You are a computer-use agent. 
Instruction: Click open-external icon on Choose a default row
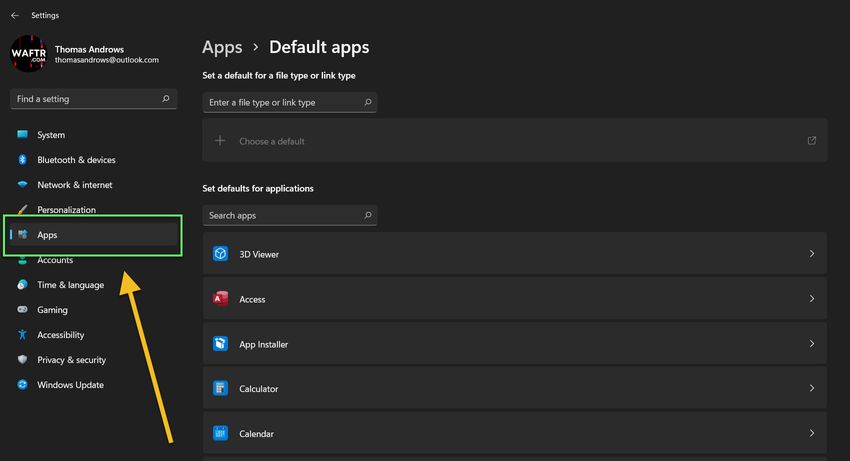click(812, 140)
